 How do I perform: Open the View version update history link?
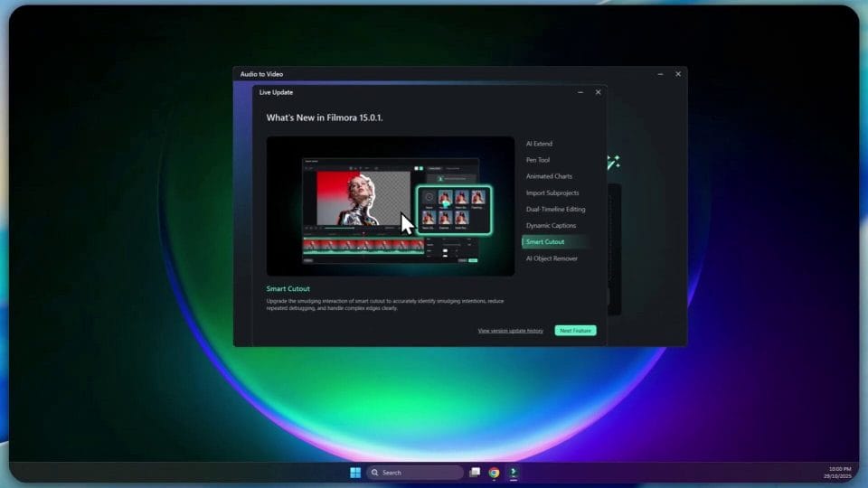[x=510, y=331]
